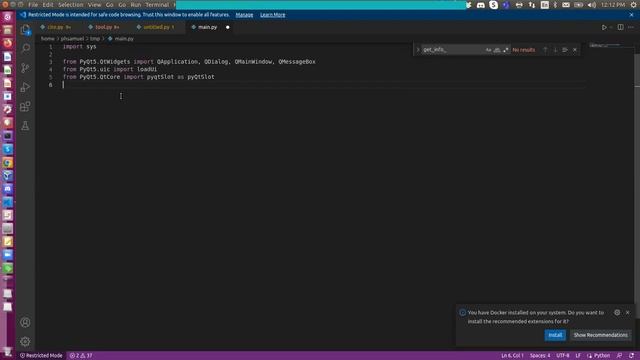Open the Testing flask view
This screenshot has width=640, height=360.
[x=25, y=126]
